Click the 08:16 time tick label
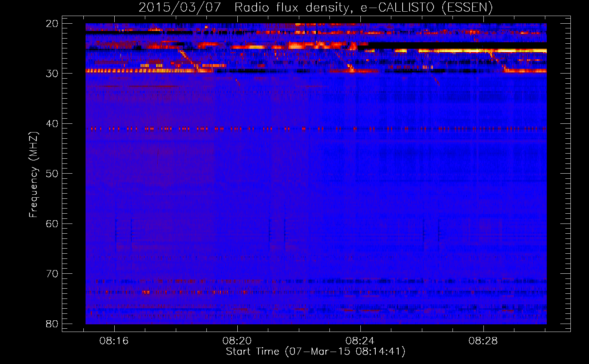Screen dimensions: 589x364 click(x=114, y=341)
